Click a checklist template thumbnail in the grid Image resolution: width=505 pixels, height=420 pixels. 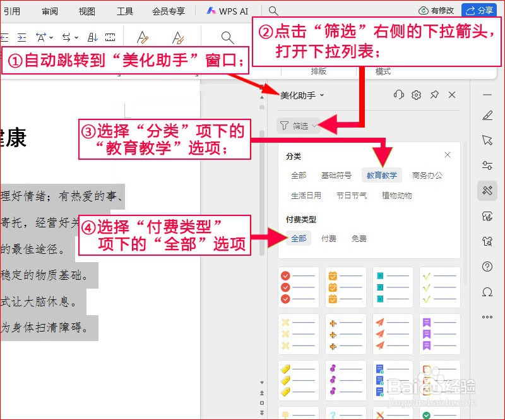(x=299, y=287)
